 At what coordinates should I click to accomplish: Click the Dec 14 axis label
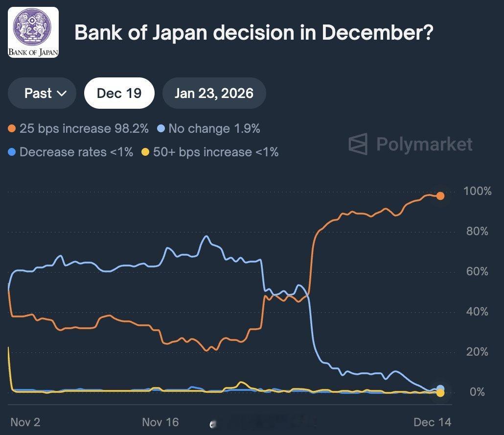(433, 422)
